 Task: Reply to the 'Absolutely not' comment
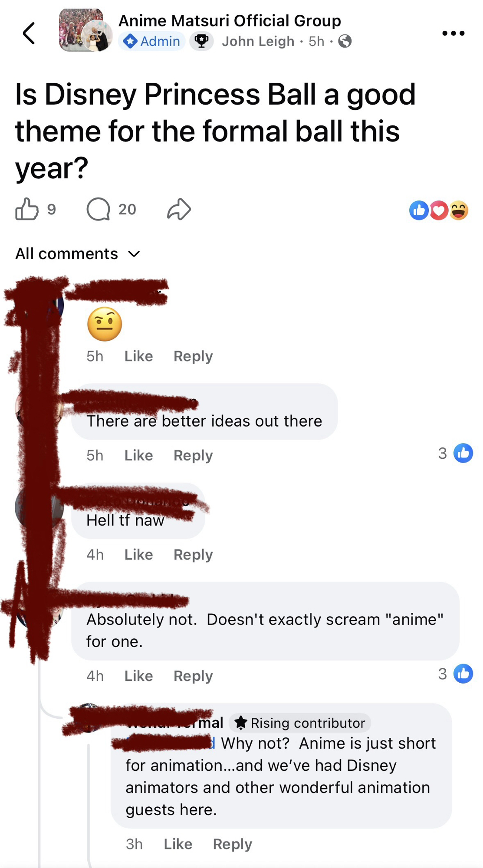click(x=193, y=676)
